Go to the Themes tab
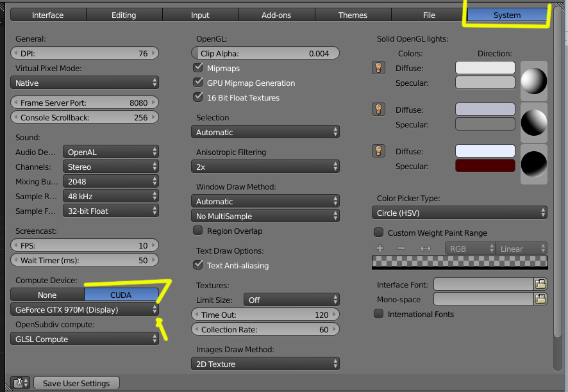Image resolution: width=568 pixels, height=392 pixels. pos(353,15)
